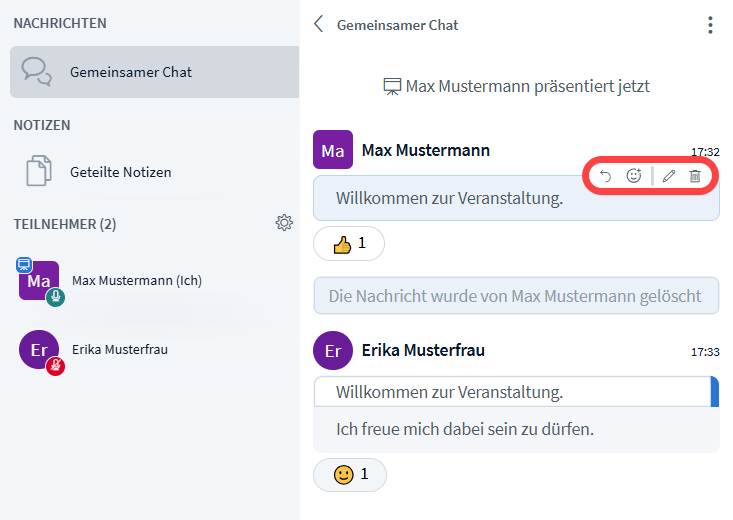Open emoji reaction picker on message

click(634, 176)
